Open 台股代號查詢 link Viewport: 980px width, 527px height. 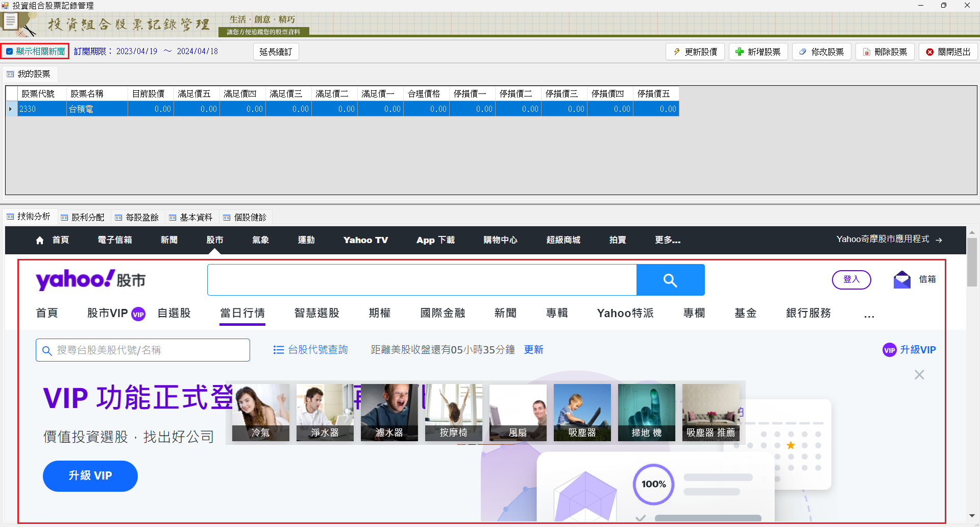[310, 350]
